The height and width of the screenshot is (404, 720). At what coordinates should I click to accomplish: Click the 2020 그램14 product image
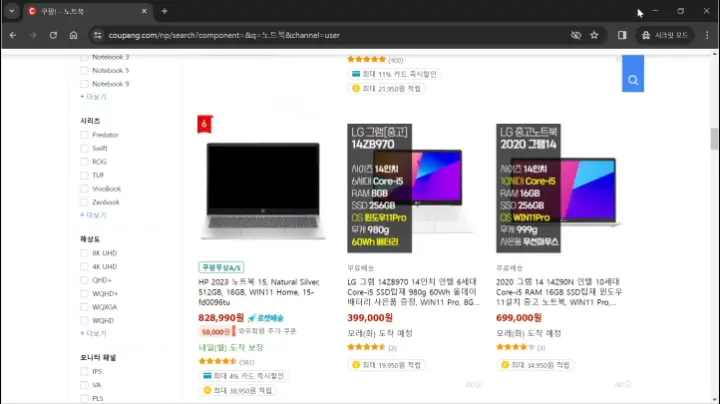point(558,188)
